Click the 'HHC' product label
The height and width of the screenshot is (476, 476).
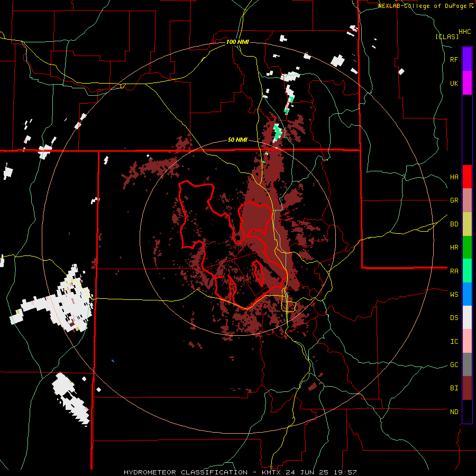(x=465, y=32)
